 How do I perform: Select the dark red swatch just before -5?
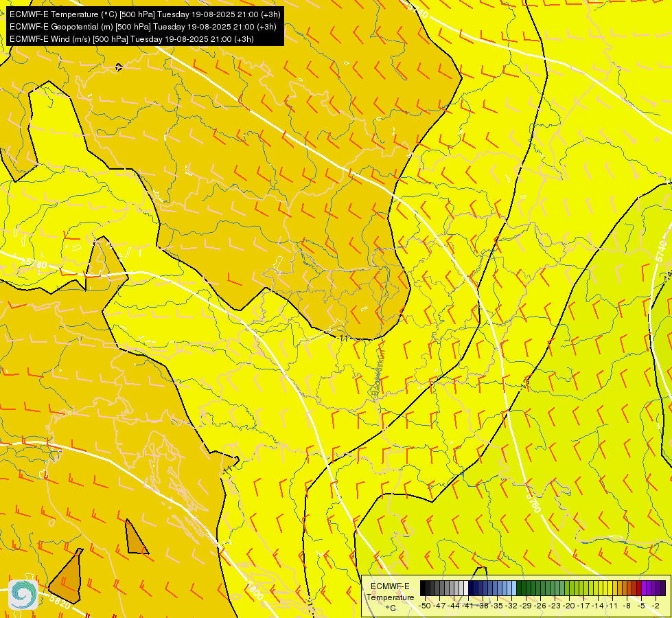coord(639,588)
